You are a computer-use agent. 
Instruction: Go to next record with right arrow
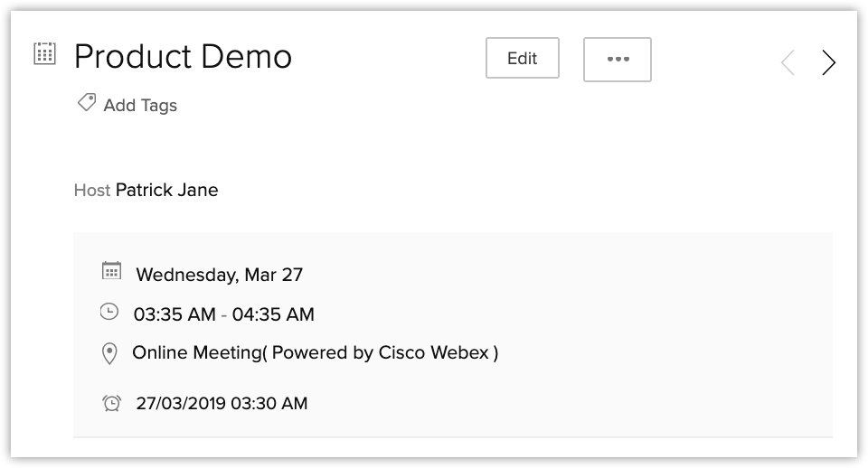pos(828,62)
